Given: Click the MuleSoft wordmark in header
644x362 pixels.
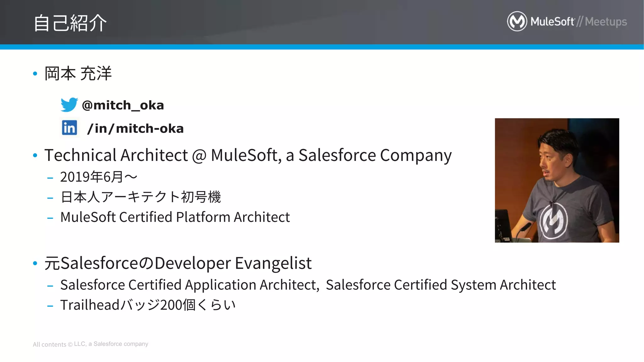Looking at the screenshot, I should pyautogui.click(x=552, y=21).
